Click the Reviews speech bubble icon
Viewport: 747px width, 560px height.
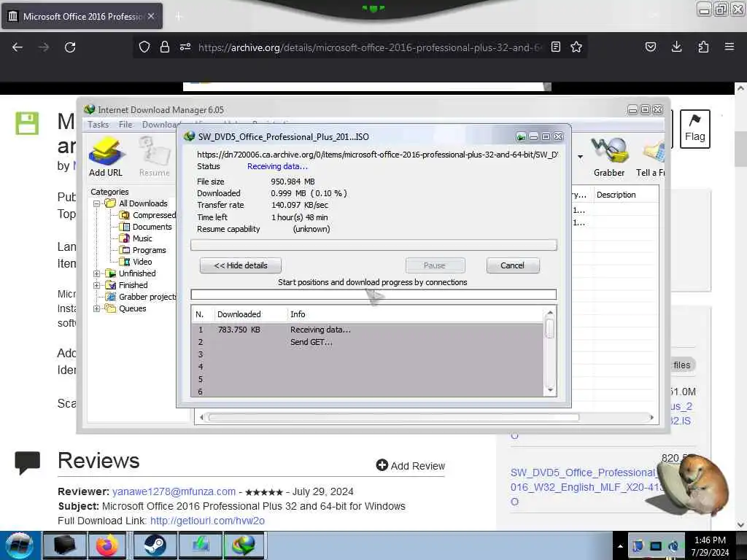(27, 462)
